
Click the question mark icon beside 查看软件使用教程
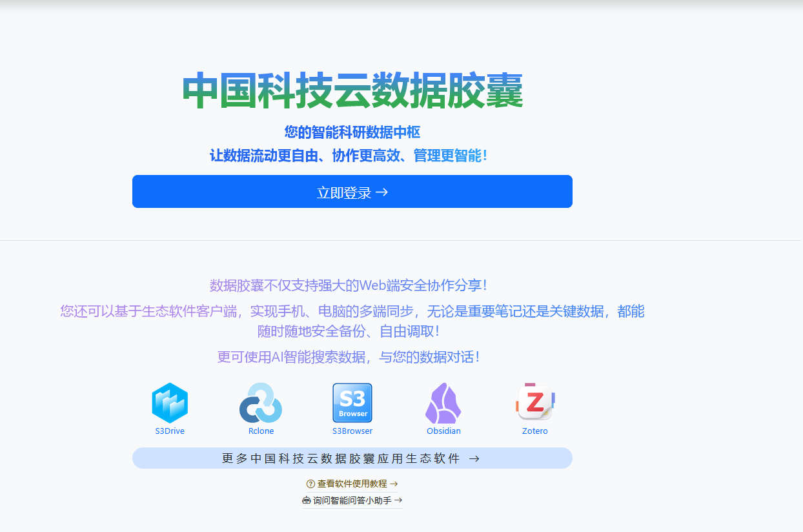click(310, 484)
